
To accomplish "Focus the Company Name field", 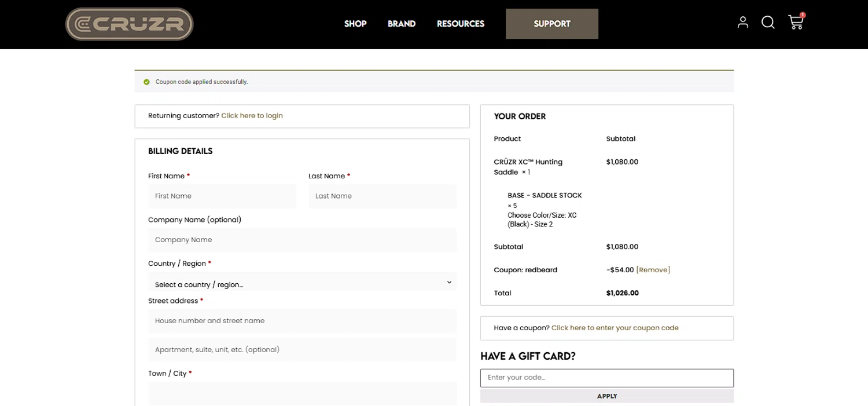I will point(302,240).
